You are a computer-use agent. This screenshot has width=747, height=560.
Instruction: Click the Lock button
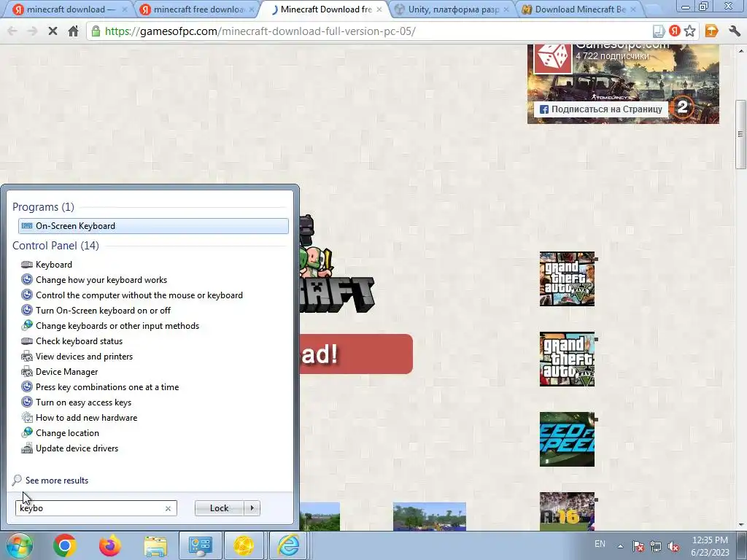[x=219, y=508]
